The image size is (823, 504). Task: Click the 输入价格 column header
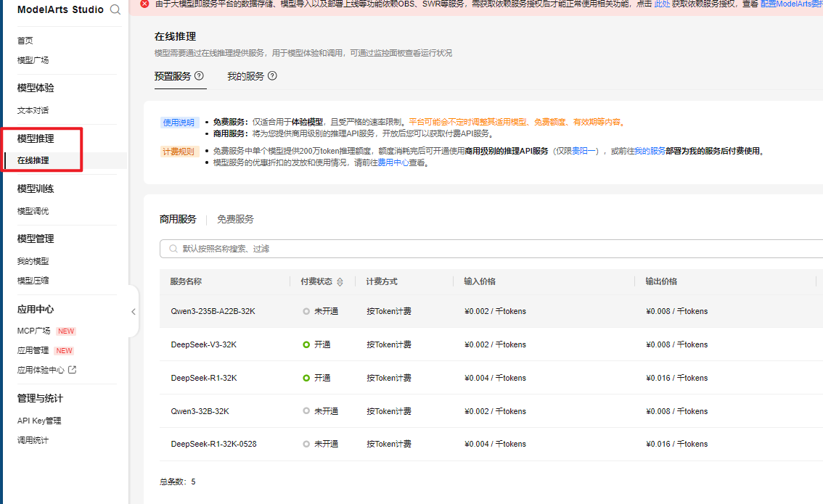tap(480, 281)
